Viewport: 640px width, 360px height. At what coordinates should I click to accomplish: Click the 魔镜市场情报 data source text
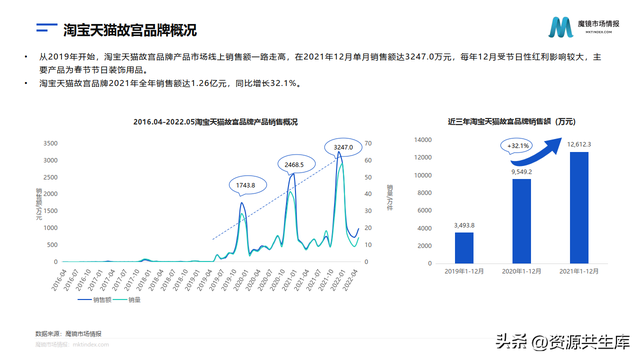83,334
